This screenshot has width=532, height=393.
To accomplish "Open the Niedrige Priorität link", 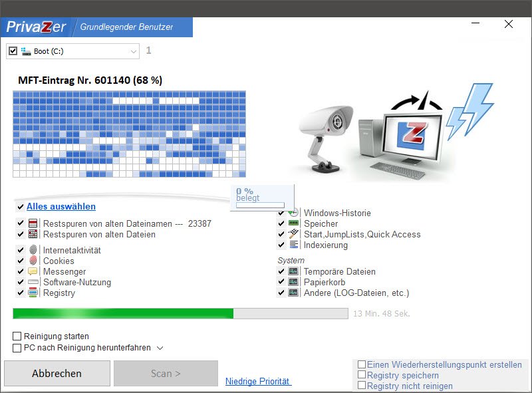I will 257,381.
